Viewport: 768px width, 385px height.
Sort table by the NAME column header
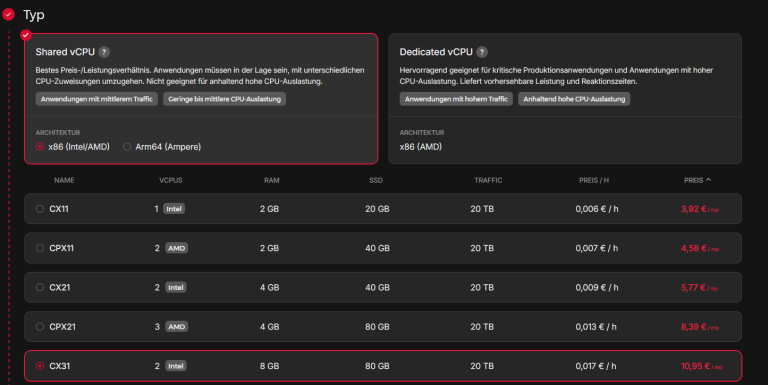point(64,180)
